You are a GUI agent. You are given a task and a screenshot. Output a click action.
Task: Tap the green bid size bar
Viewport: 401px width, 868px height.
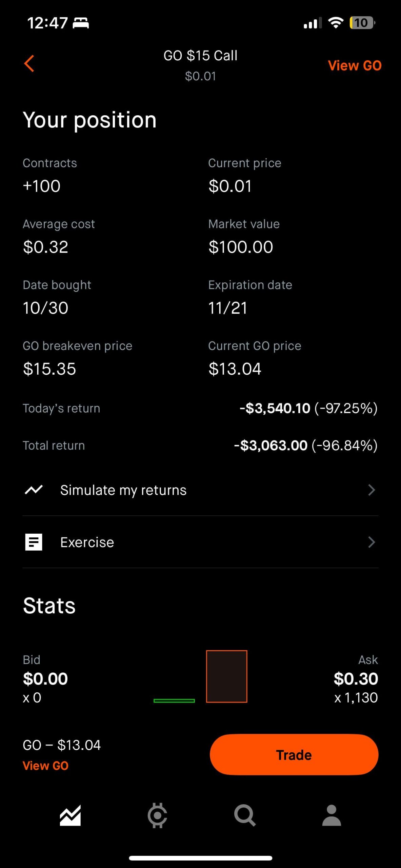click(x=174, y=701)
